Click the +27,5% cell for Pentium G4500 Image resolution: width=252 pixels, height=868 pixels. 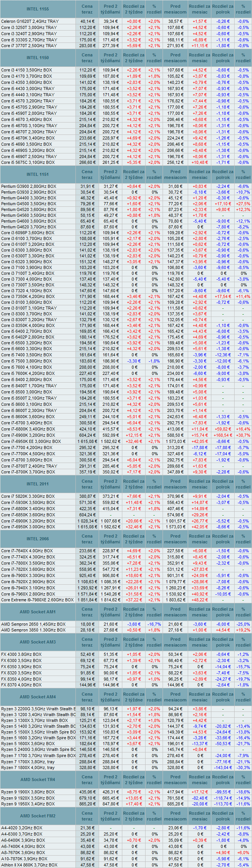(243, 204)
